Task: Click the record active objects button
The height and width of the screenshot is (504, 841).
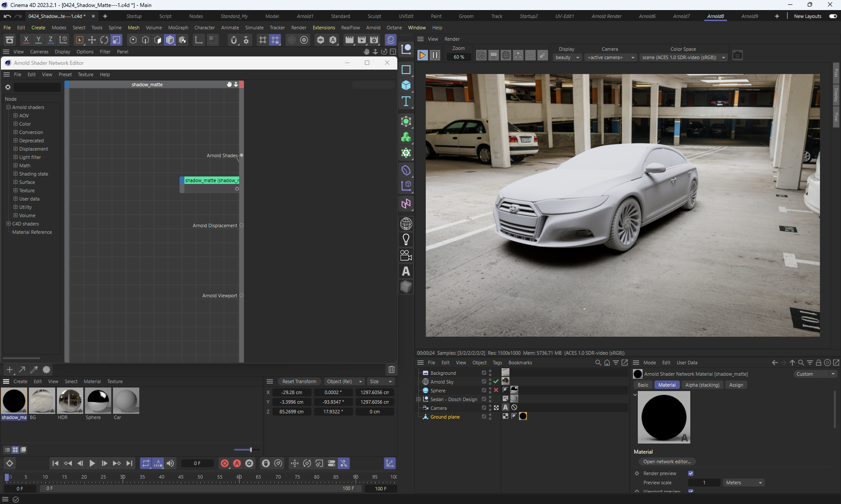Action: [225, 463]
